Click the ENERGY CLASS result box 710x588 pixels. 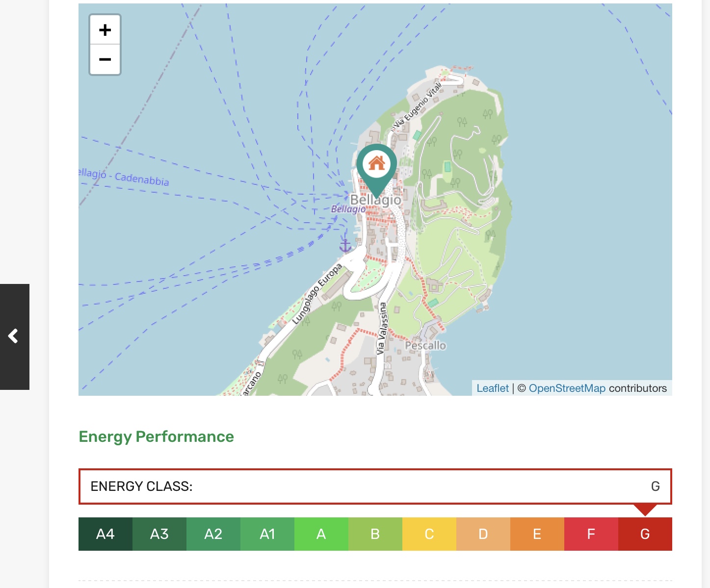pyautogui.click(x=375, y=486)
